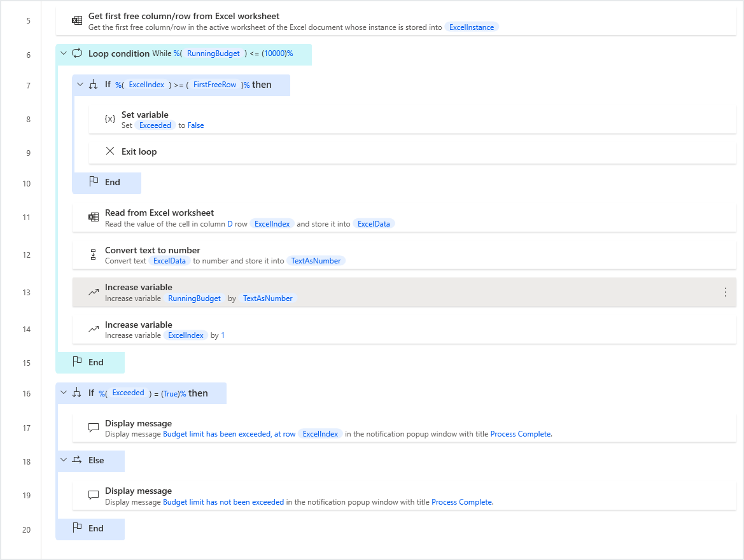Select the If branch icon on row 7
Viewport: 744px width, 560px height.
[94, 84]
